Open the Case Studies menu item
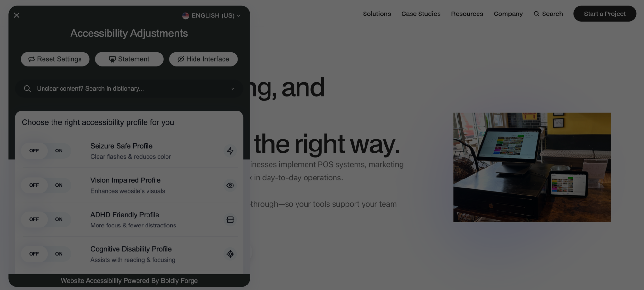The height and width of the screenshot is (290, 644). (x=421, y=14)
